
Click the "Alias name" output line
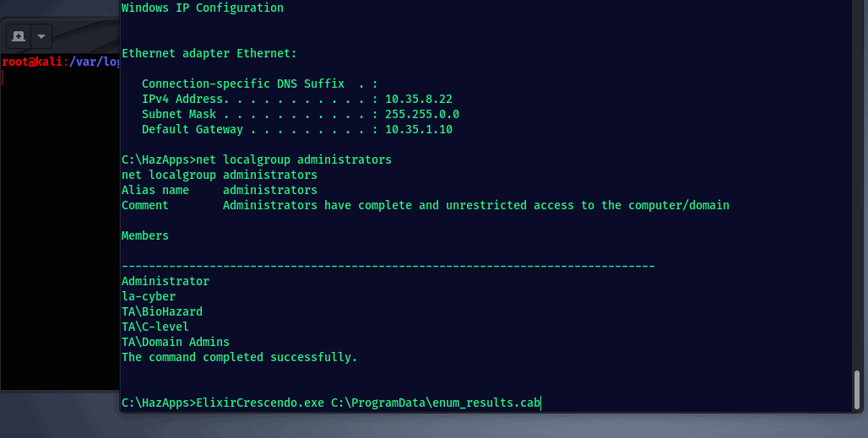pos(220,190)
